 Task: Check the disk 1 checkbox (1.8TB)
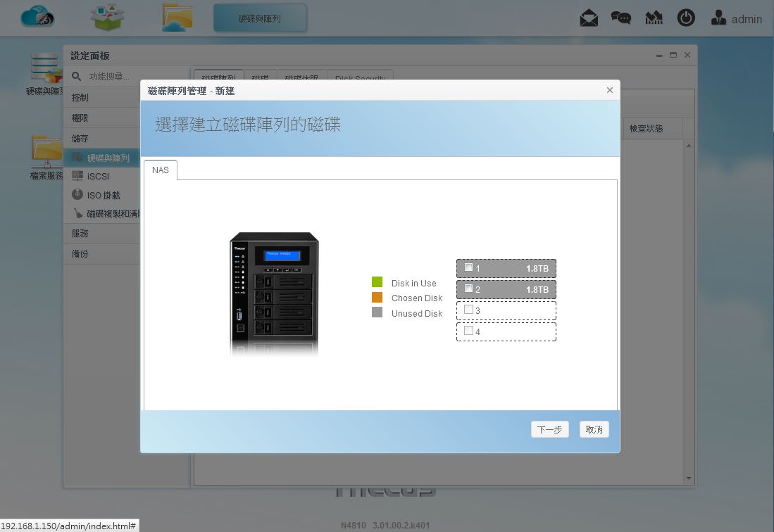(468, 267)
